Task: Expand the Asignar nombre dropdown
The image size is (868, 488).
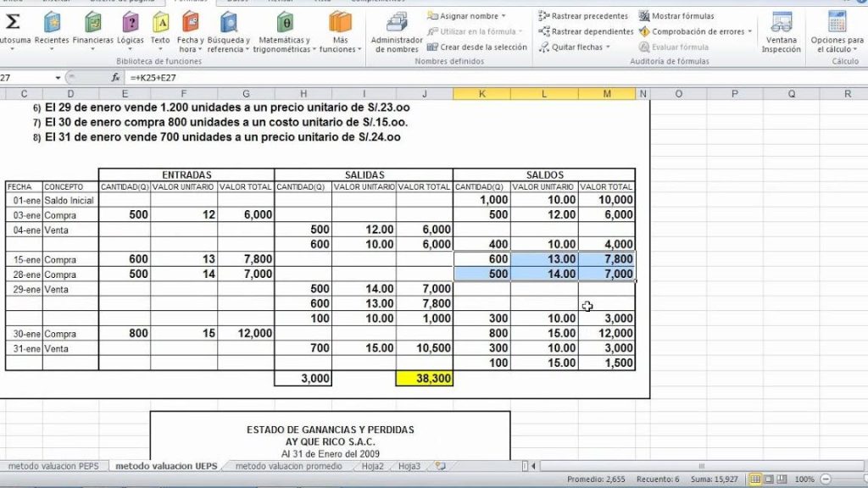Action: pos(504,16)
